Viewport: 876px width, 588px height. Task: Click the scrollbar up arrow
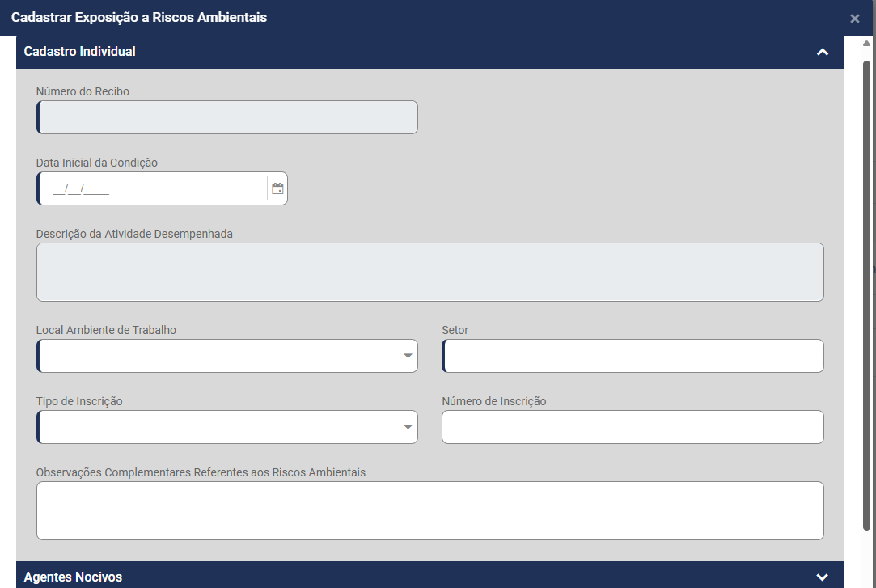[x=866, y=43]
